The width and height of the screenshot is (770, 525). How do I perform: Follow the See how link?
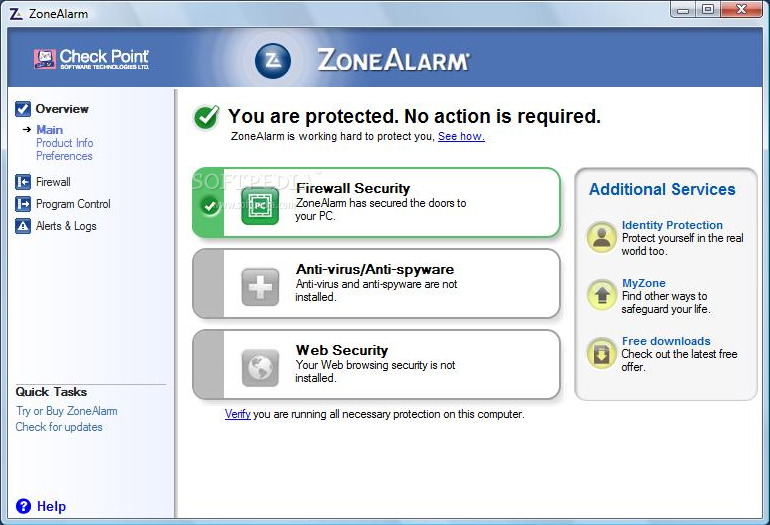461,136
